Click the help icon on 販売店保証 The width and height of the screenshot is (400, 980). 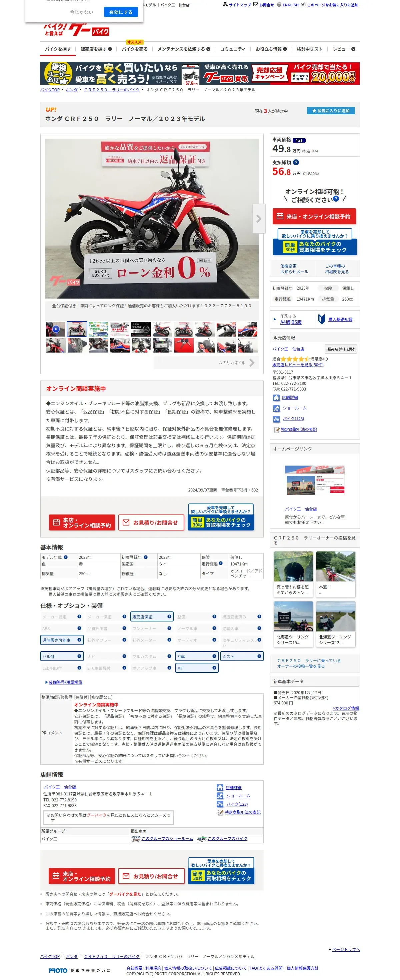169,616
